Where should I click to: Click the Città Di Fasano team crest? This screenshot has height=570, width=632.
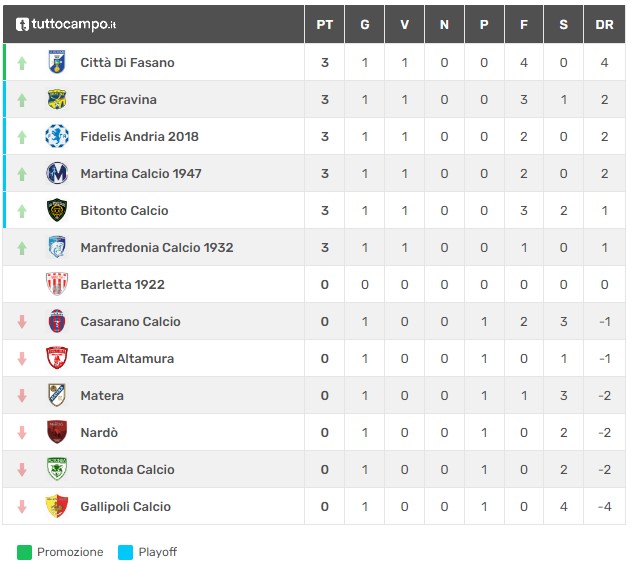click(57, 62)
